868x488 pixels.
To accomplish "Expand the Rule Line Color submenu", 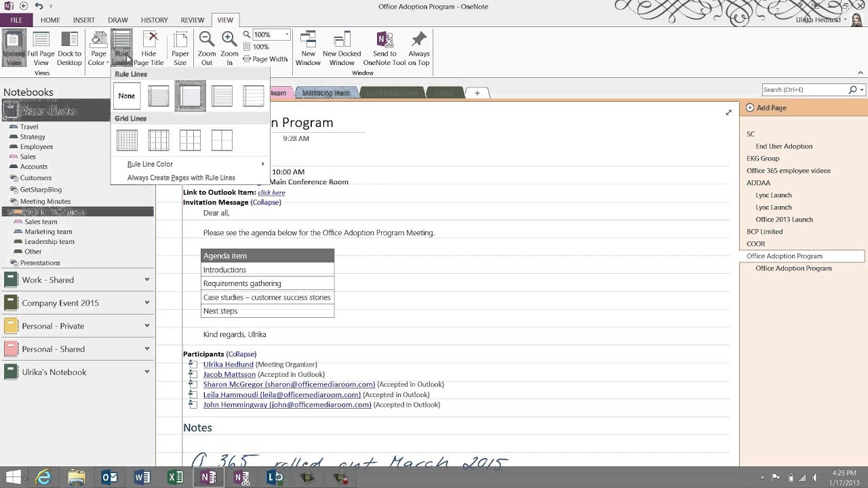I will 190,164.
